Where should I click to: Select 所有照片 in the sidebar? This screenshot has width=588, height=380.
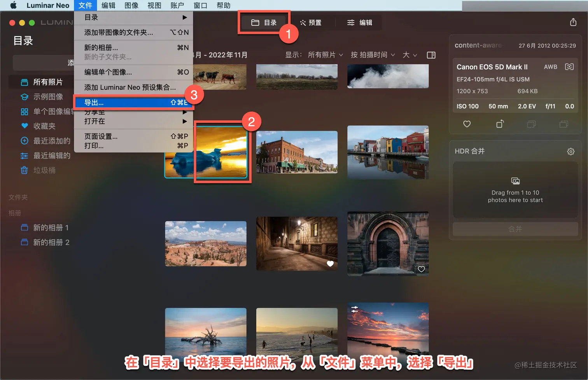(x=42, y=82)
